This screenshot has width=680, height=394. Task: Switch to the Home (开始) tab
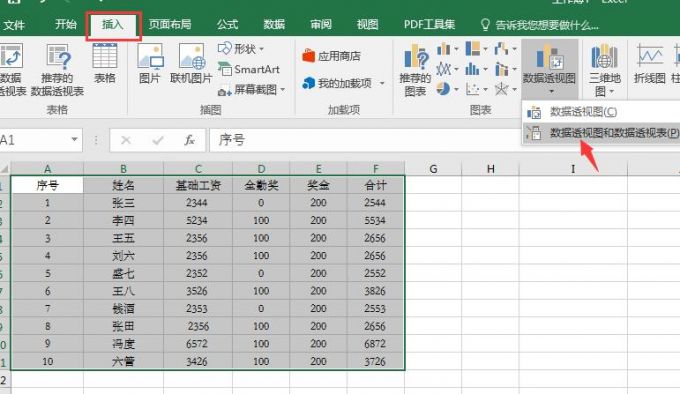pyautogui.click(x=66, y=24)
